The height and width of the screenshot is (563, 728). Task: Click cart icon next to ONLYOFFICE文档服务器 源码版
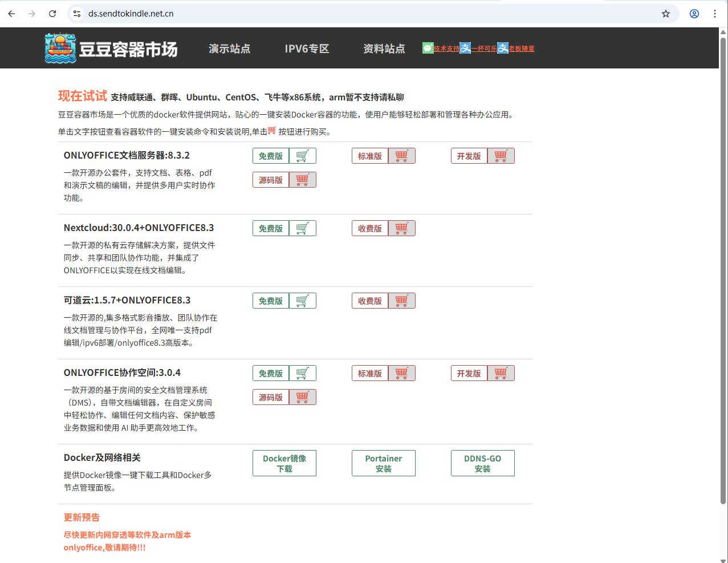coord(303,180)
